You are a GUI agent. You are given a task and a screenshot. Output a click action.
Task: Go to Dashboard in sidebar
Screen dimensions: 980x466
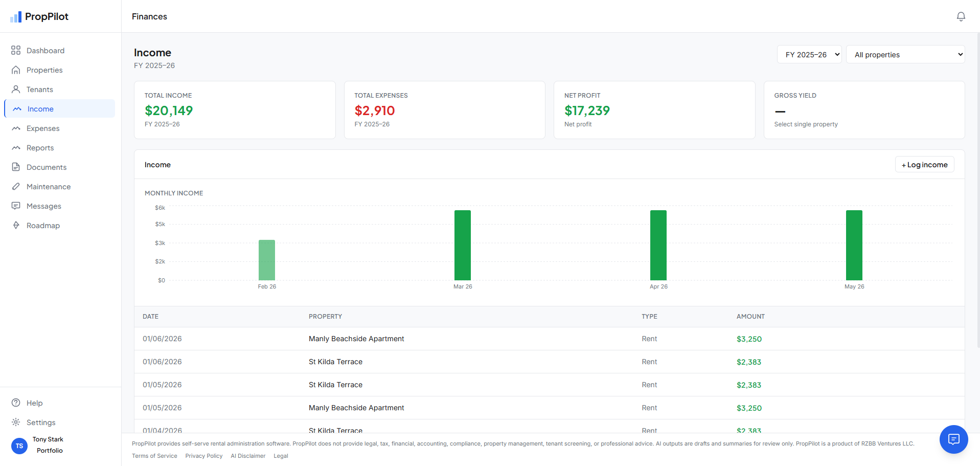click(60, 51)
